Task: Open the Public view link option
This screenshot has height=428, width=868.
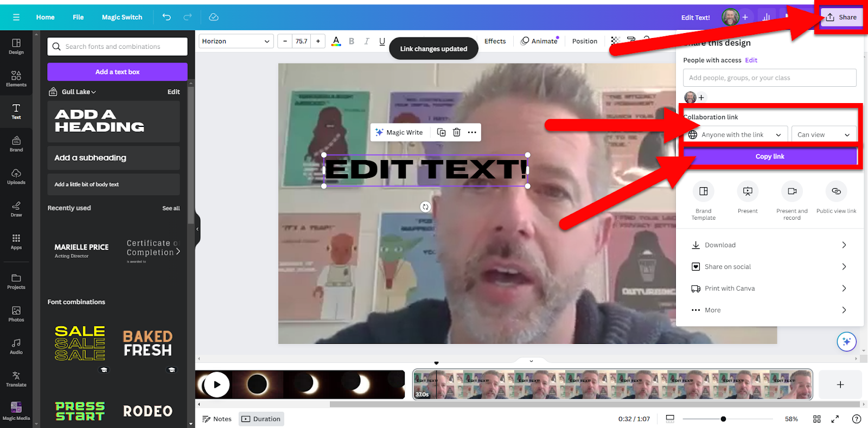Action: (836, 191)
